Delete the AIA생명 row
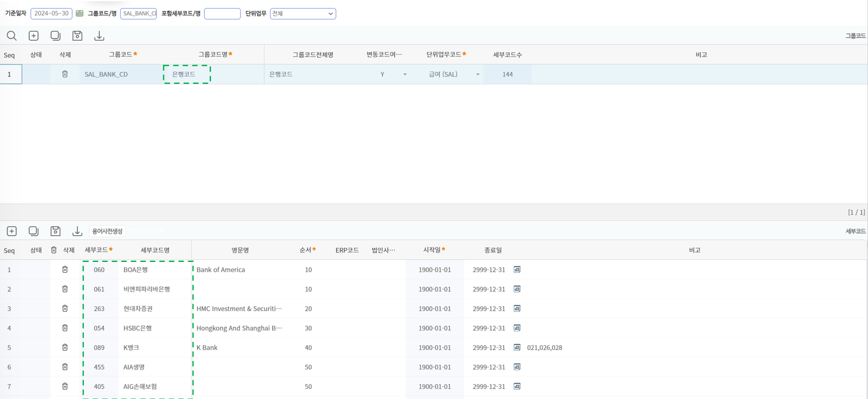 tap(65, 367)
